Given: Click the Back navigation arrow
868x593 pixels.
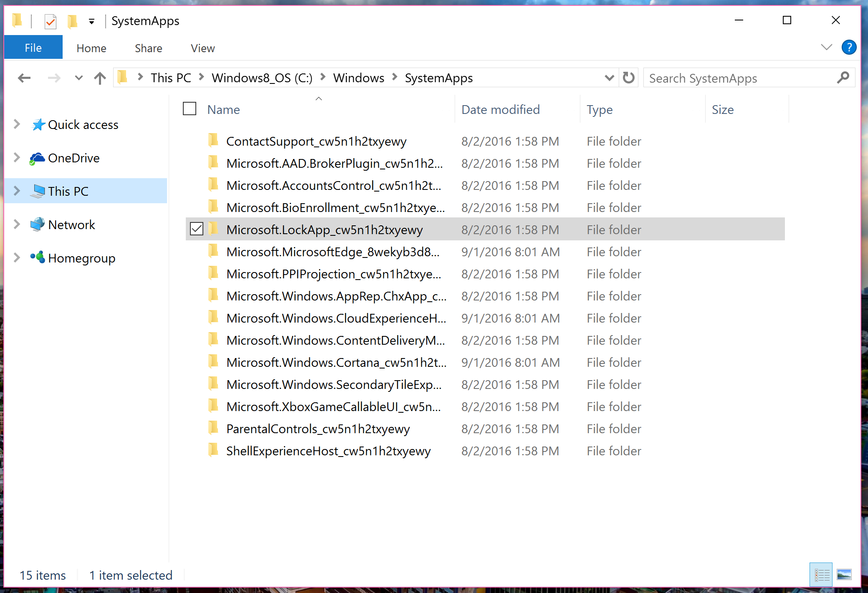Looking at the screenshot, I should tap(24, 78).
